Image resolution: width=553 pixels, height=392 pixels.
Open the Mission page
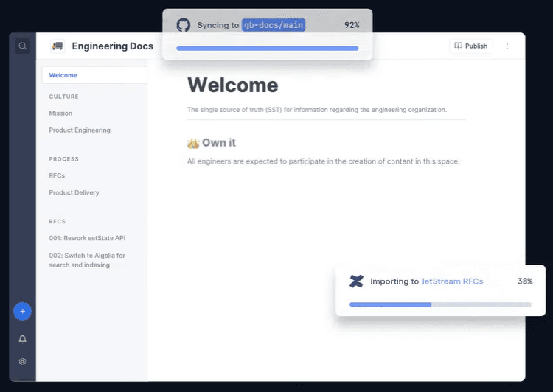pos(60,113)
